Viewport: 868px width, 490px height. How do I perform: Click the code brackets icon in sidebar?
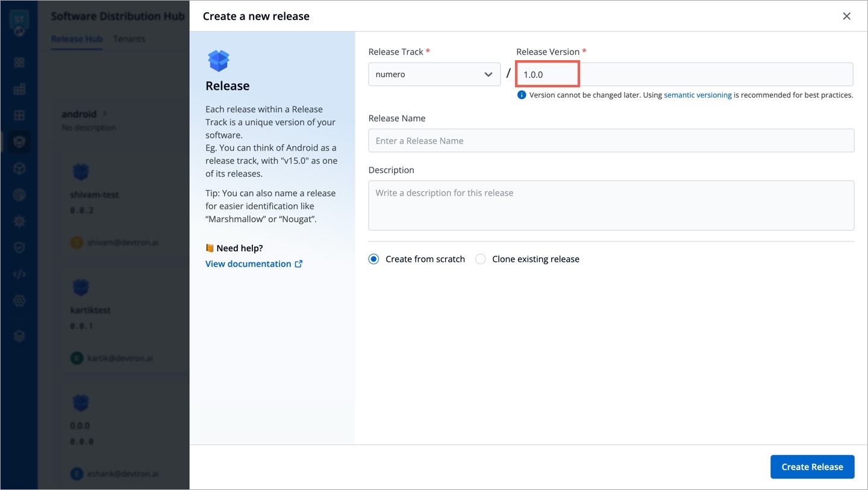click(19, 274)
